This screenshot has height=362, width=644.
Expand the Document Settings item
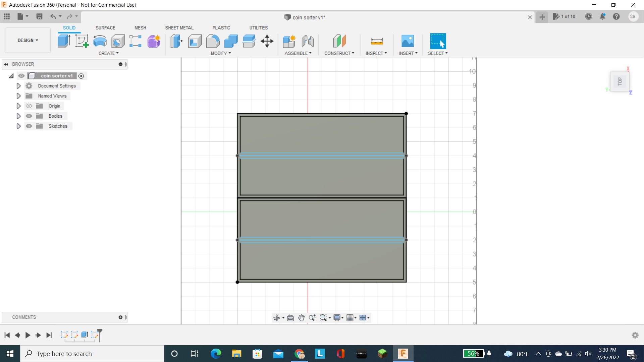18,86
